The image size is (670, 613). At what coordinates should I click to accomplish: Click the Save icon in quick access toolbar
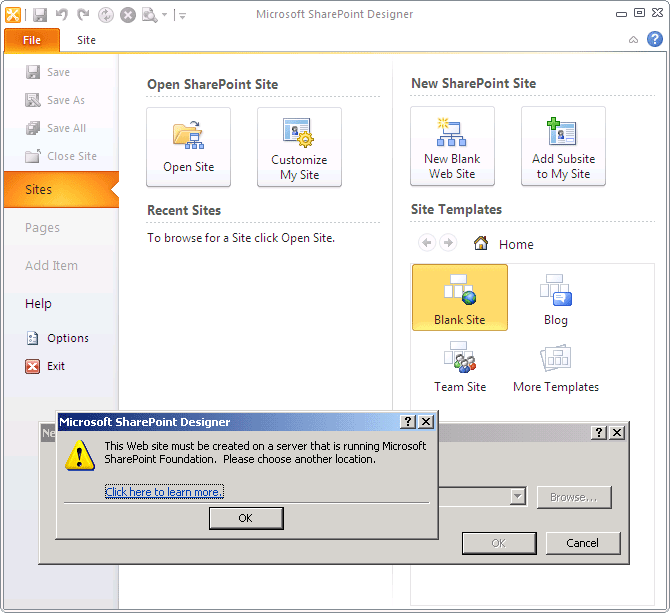(40, 15)
